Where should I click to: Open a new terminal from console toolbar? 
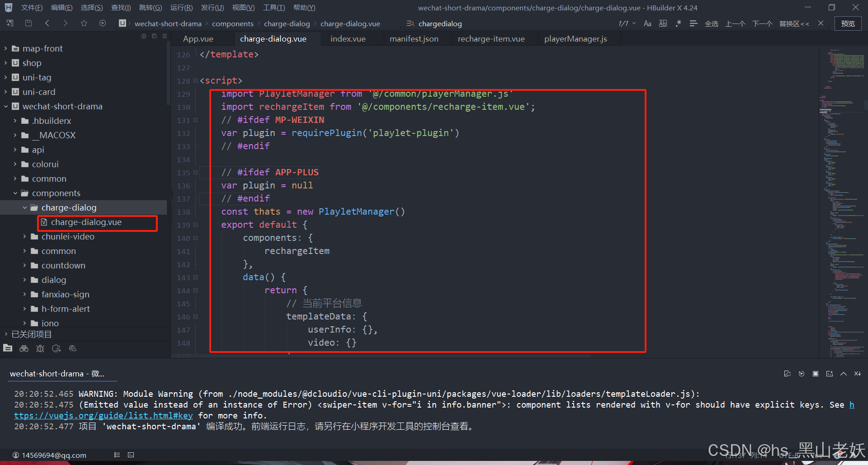tap(830, 374)
